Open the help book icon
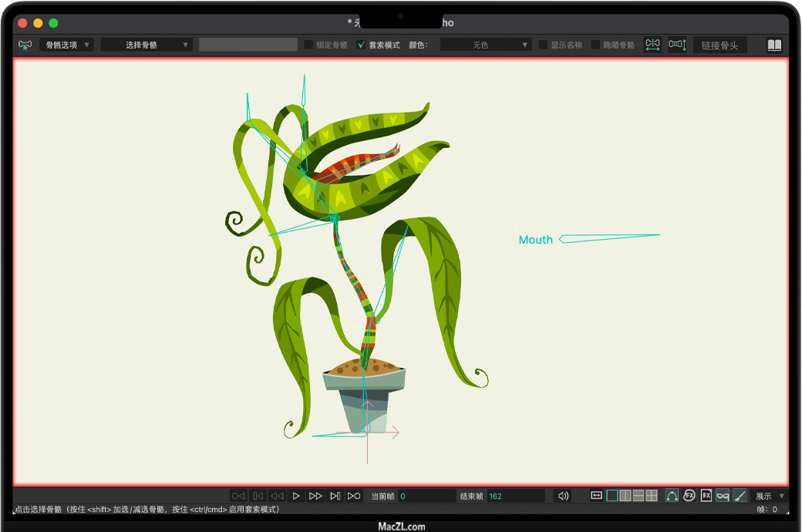The width and height of the screenshot is (802, 532). [x=774, y=45]
